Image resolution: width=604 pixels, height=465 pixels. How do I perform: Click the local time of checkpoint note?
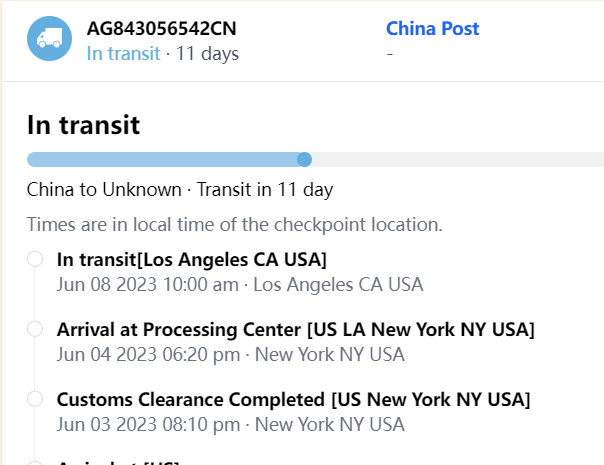point(234,224)
